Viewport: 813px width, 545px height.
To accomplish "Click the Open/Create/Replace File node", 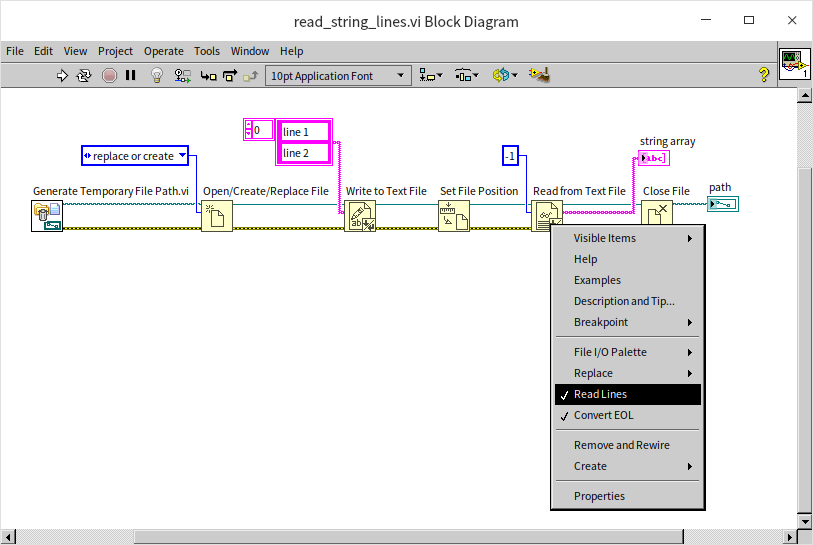I will 217,216.
